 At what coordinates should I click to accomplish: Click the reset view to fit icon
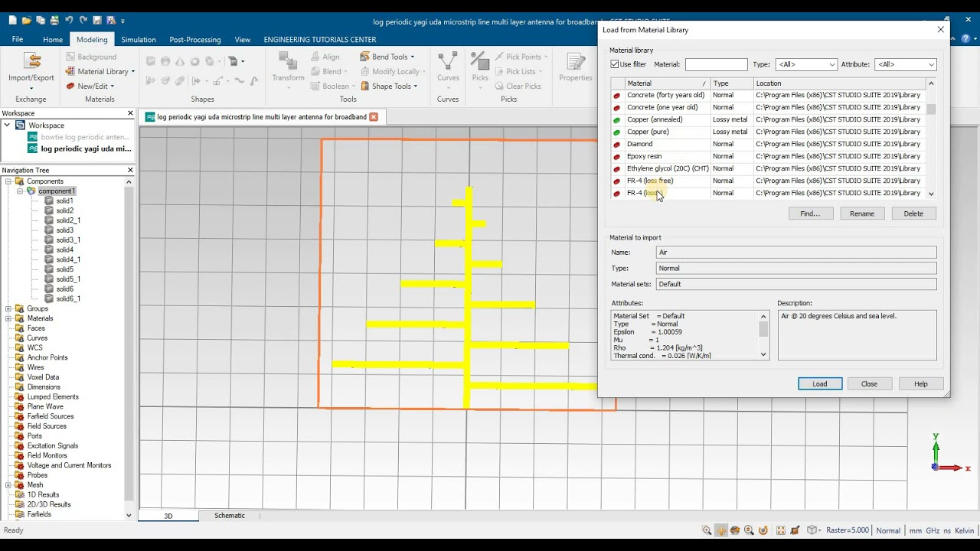[781, 530]
